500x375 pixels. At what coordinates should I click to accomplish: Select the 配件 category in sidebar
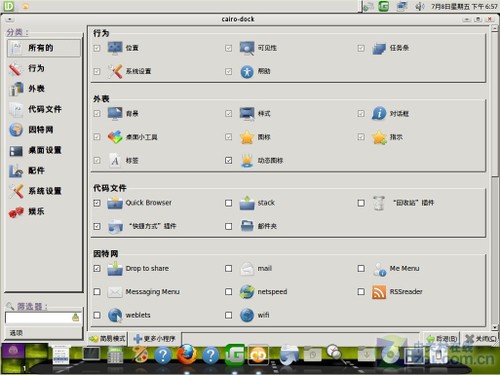click(x=44, y=171)
